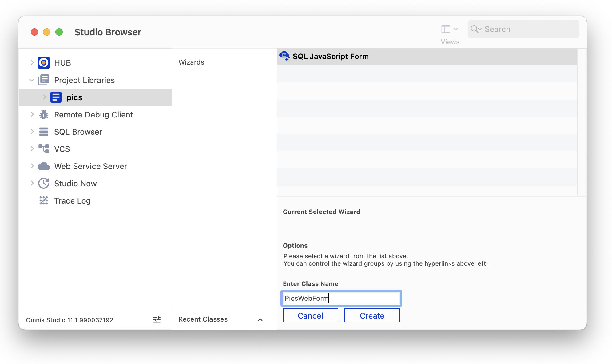This screenshot has width=612, height=364.
Task: Select Project Libraries label
Action: [84, 80]
